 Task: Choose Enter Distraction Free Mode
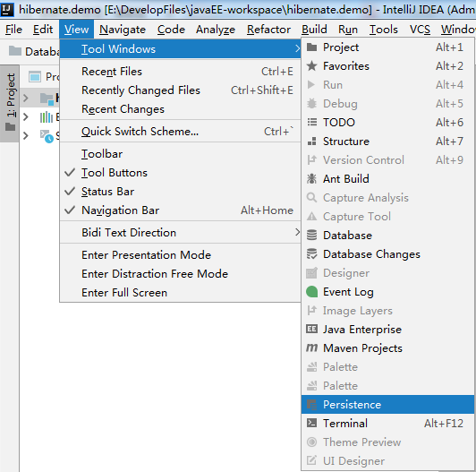(x=180, y=273)
